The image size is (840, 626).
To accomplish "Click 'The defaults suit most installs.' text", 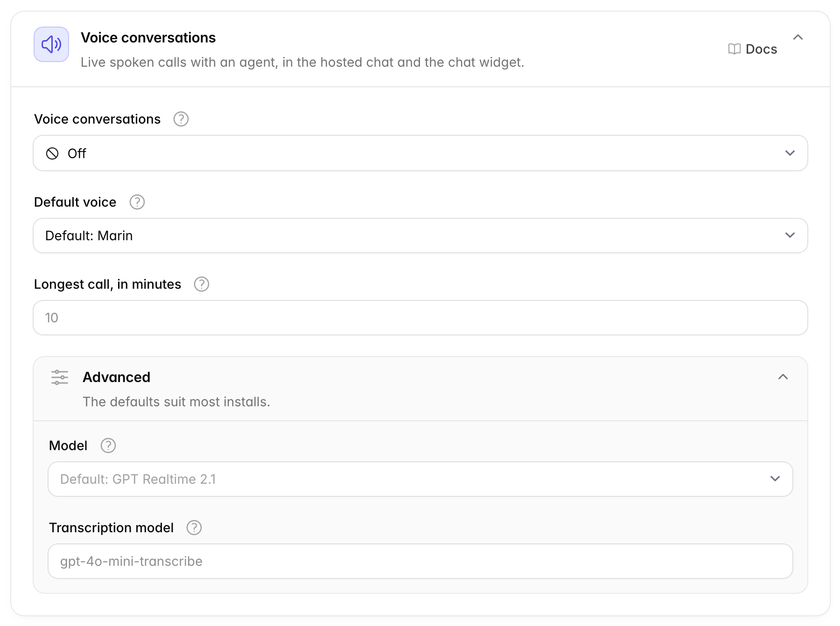I will (x=176, y=402).
